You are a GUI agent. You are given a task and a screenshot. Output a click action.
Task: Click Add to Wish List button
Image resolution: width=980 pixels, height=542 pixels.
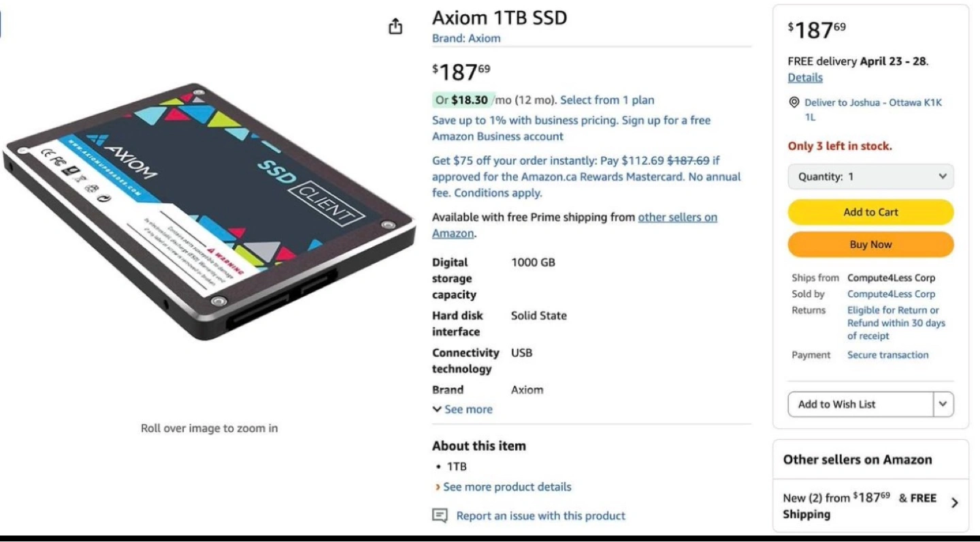tap(860, 404)
